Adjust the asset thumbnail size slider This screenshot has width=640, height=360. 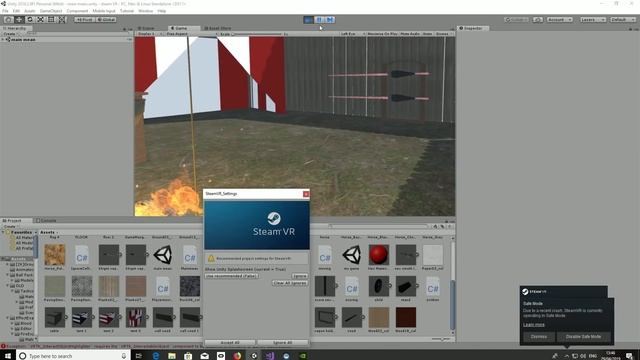point(441,339)
